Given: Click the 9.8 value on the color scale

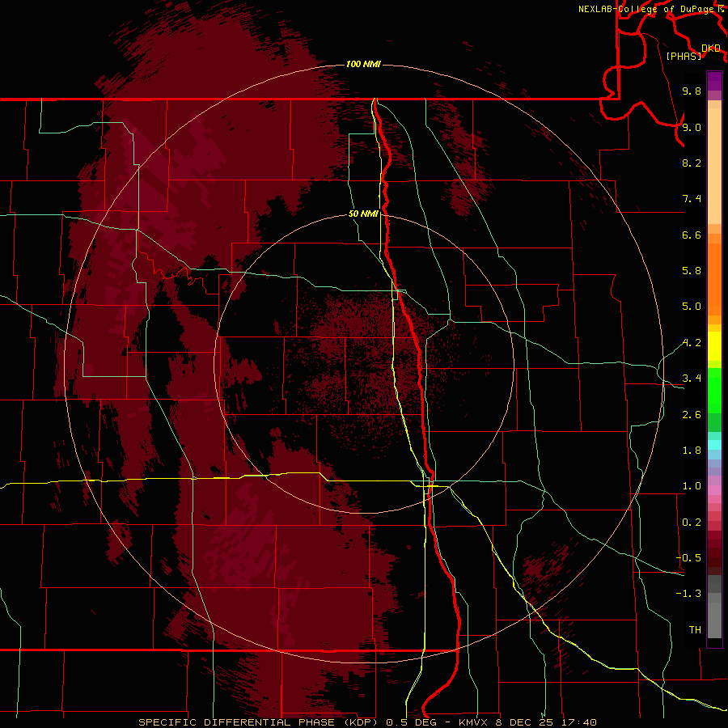Looking at the screenshot, I should coord(692,91).
